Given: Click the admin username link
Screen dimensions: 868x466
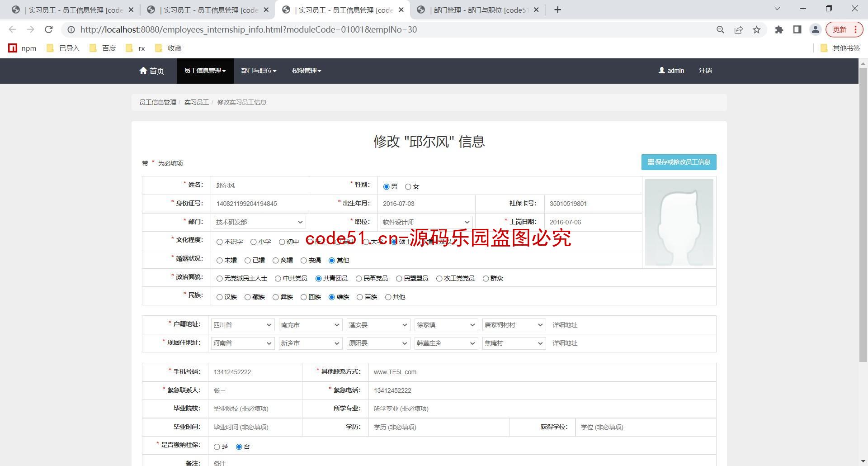Looking at the screenshot, I should pyautogui.click(x=675, y=71).
